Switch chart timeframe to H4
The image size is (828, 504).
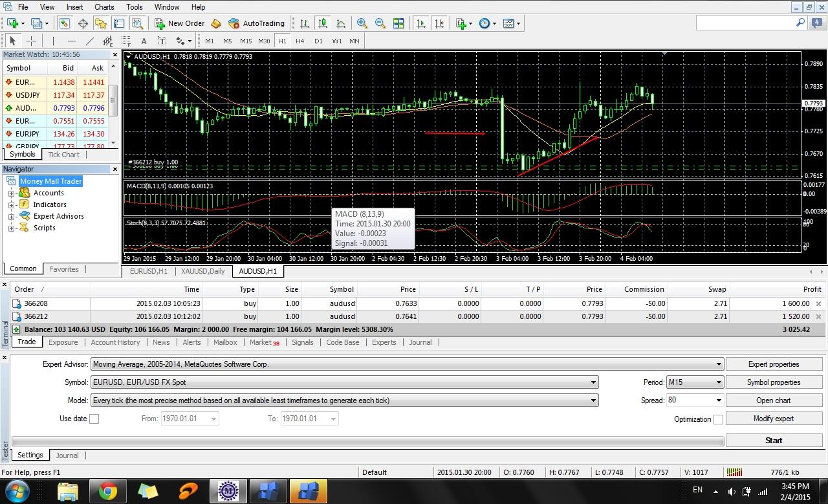[x=300, y=41]
